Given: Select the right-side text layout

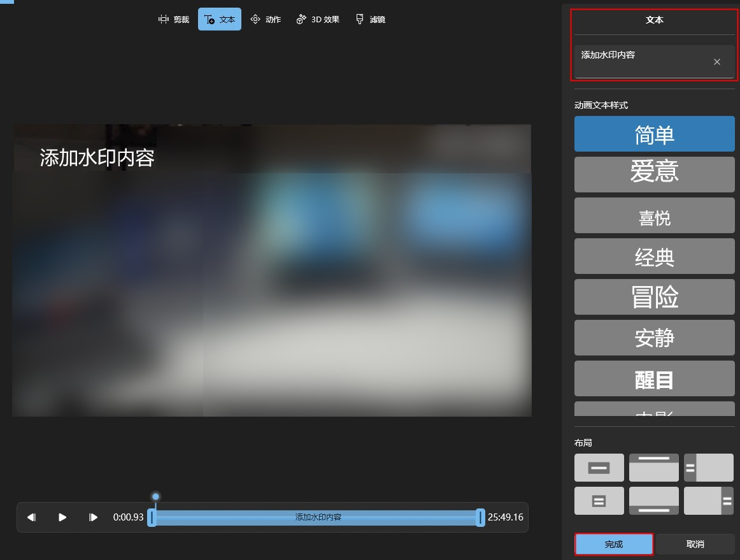Looking at the screenshot, I should (x=709, y=501).
